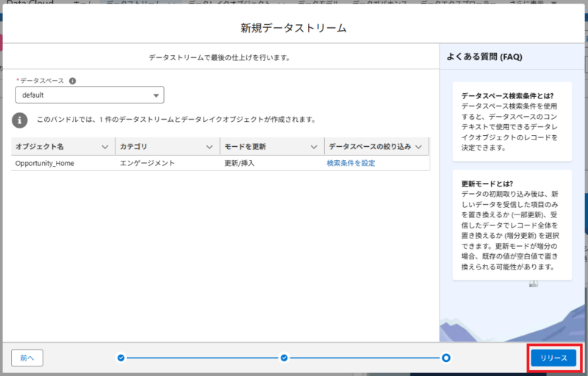Expand the カテゴリ column menu chevron

tap(209, 147)
